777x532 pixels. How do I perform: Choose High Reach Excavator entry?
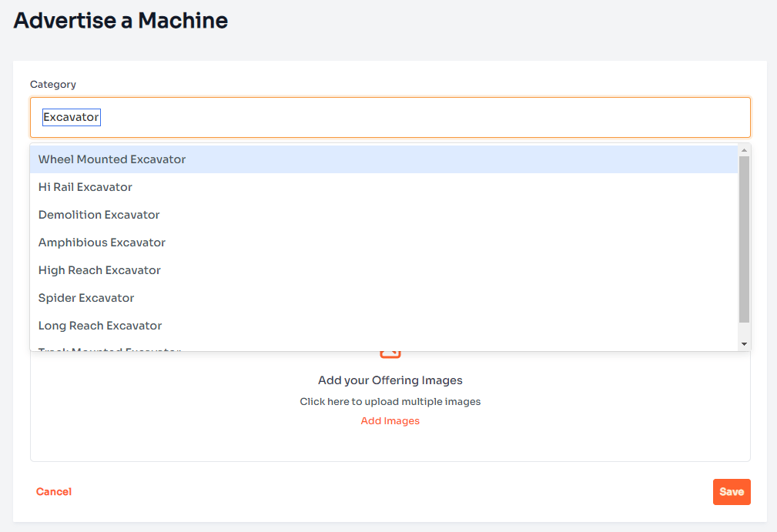point(383,270)
